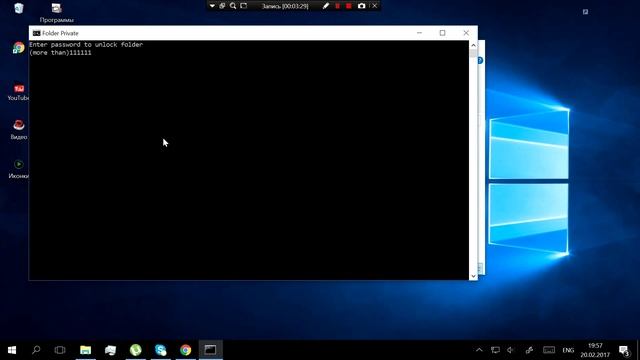Maximize the Folder Private window
The width and height of the screenshot is (640, 360).
click(442, 33)
